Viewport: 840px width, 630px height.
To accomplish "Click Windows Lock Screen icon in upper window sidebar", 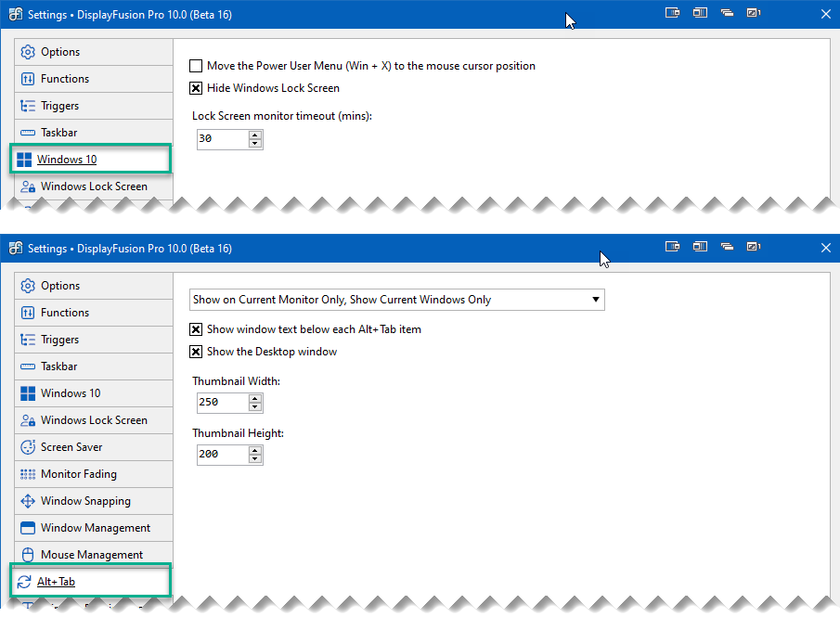I will tap(28, 186).
